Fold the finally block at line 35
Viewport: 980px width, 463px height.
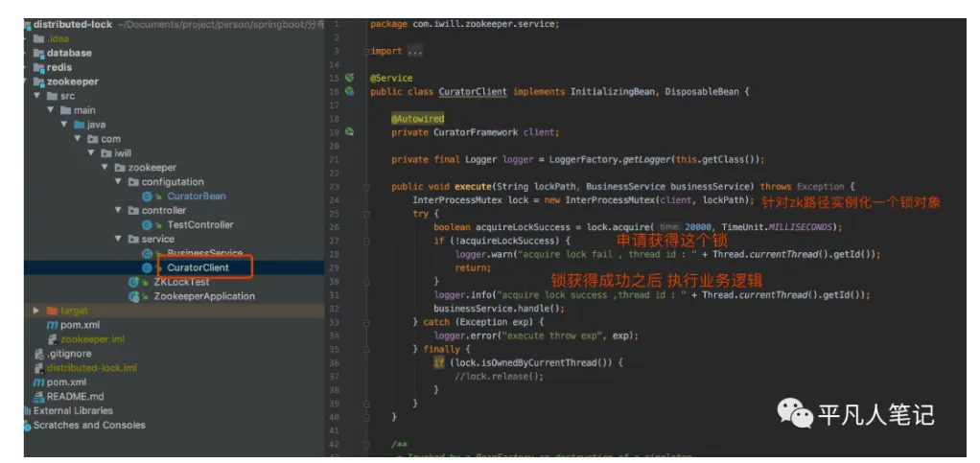coord(367,349)
